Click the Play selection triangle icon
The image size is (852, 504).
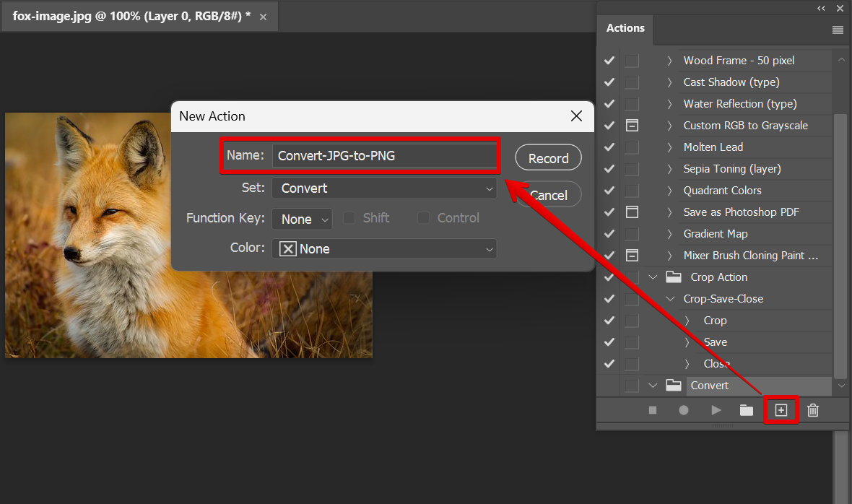coord(716,410)
